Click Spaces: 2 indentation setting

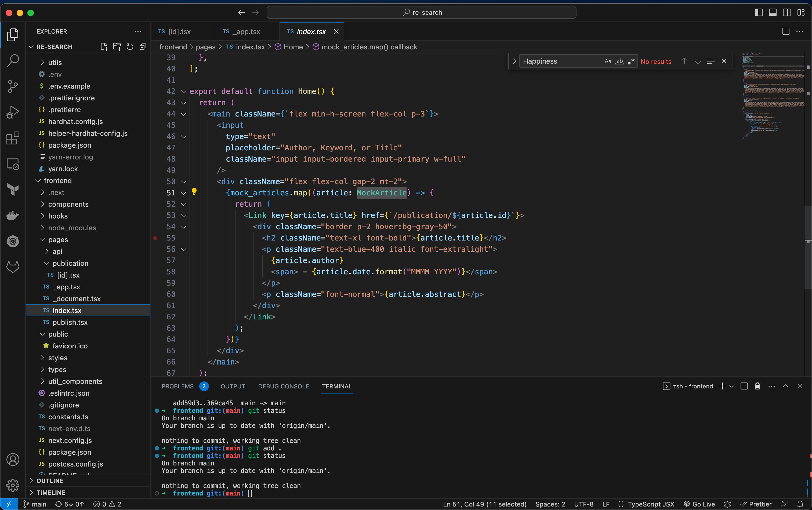click(x=550, y=504)
